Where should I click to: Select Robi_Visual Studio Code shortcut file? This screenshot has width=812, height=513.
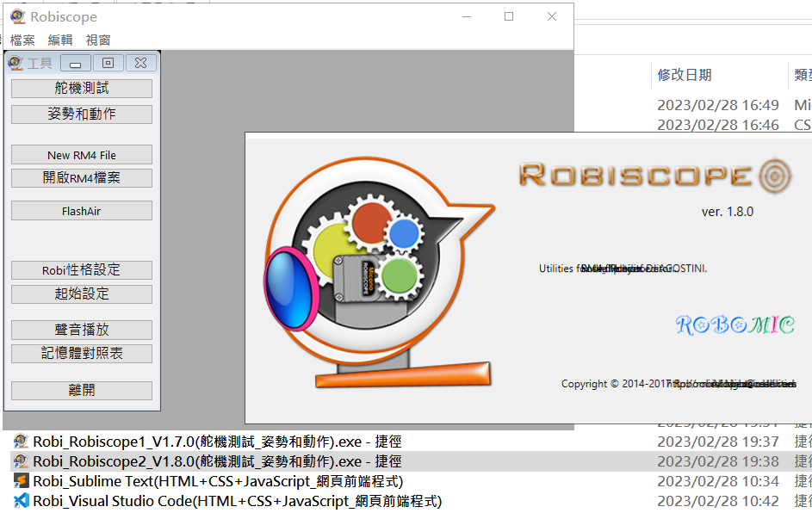point(237,501)
